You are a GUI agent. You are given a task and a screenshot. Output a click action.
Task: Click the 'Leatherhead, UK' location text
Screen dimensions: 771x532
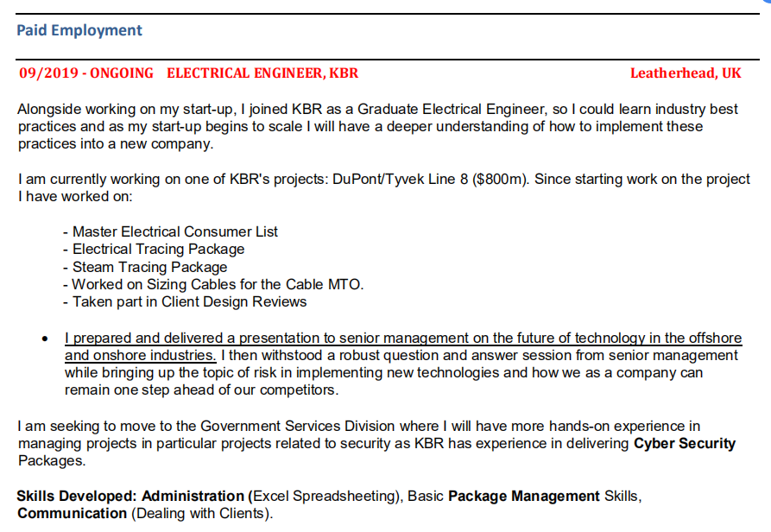point(685,73)
